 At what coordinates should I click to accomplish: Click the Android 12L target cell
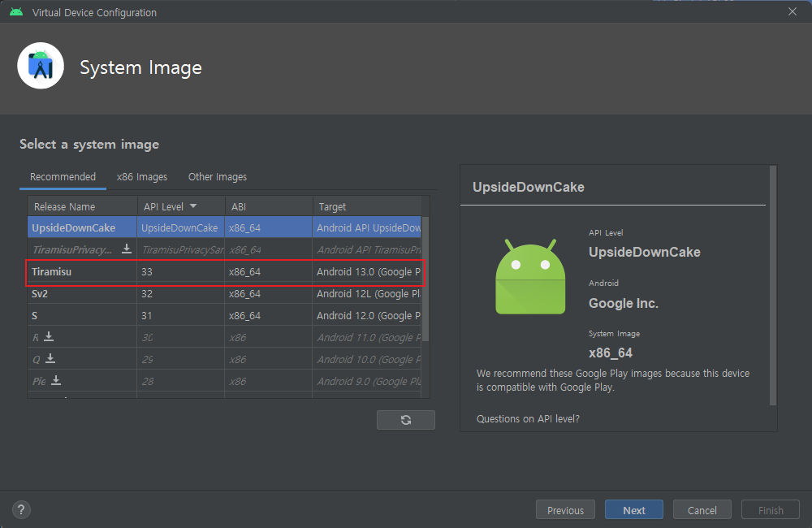click(x=367, y=293)
